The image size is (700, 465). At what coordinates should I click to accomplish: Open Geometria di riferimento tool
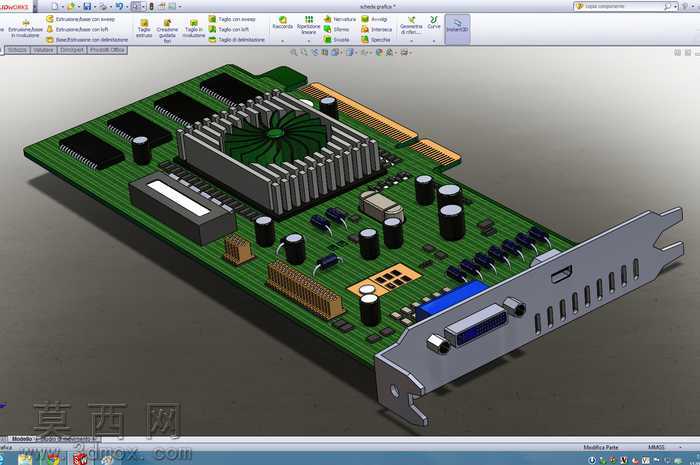[x=411, y=25]
